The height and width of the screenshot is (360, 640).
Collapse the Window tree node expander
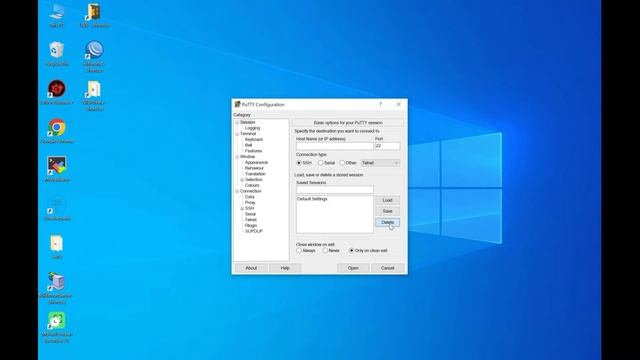coord(237,157)
